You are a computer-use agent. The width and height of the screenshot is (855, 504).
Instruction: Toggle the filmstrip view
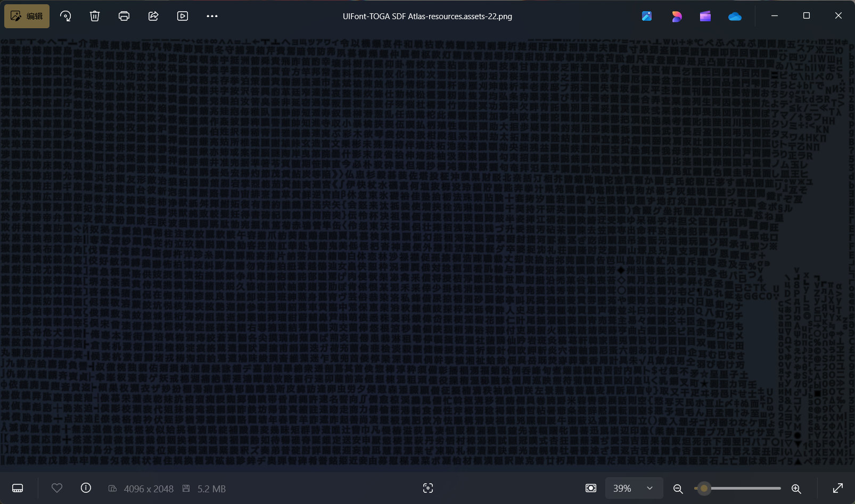coord(18,488)
